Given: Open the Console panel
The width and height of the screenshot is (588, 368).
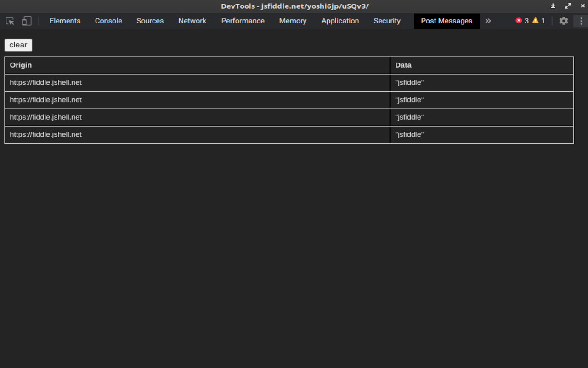Looking at the screenshot, I should [108, 21].
